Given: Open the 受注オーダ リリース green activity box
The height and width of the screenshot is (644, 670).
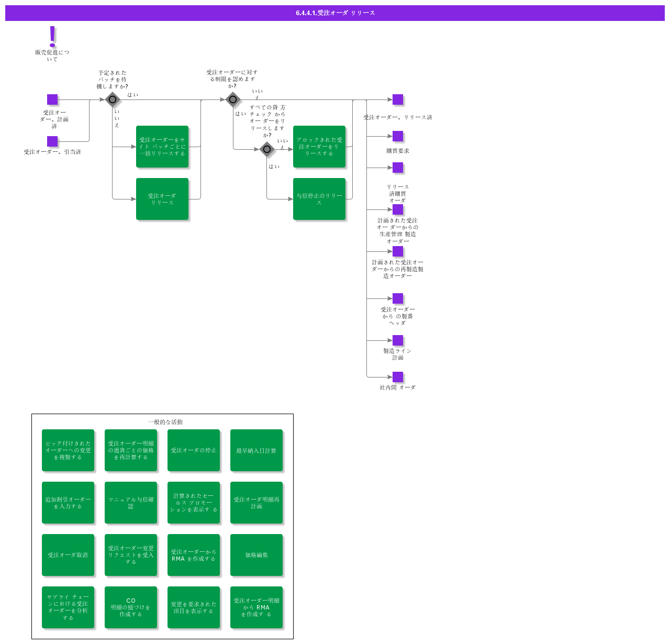Looking at the screenshot, I should click(x=162, y=199).
